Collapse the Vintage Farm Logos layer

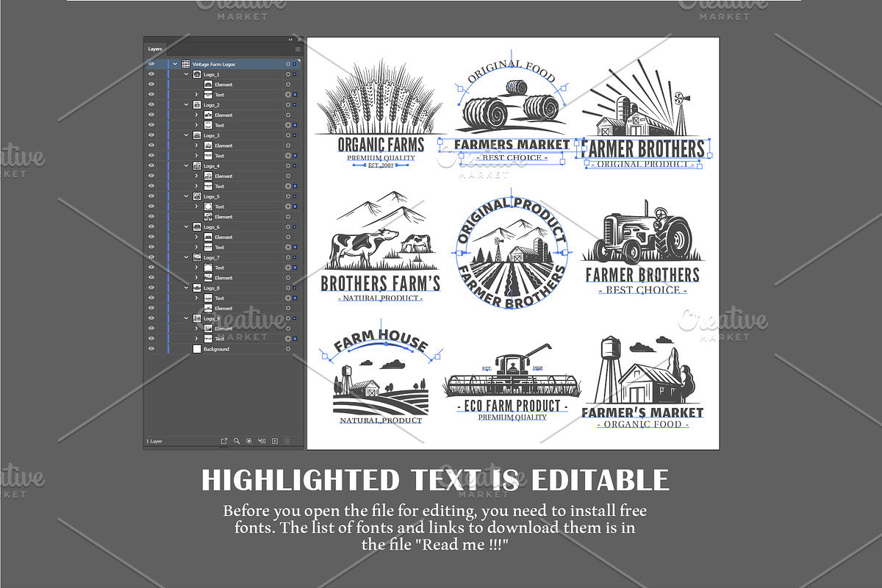pos(175,65)
